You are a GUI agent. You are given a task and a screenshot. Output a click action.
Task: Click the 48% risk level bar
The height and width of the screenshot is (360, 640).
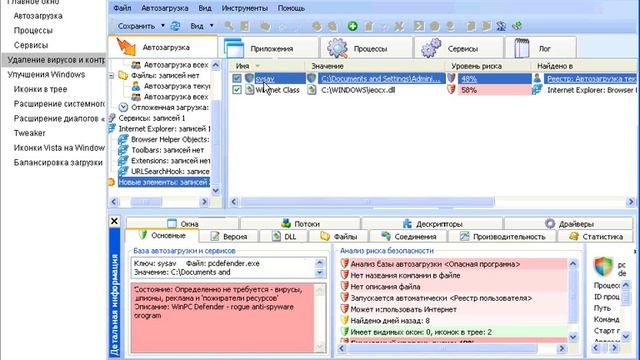coord(494,78)
